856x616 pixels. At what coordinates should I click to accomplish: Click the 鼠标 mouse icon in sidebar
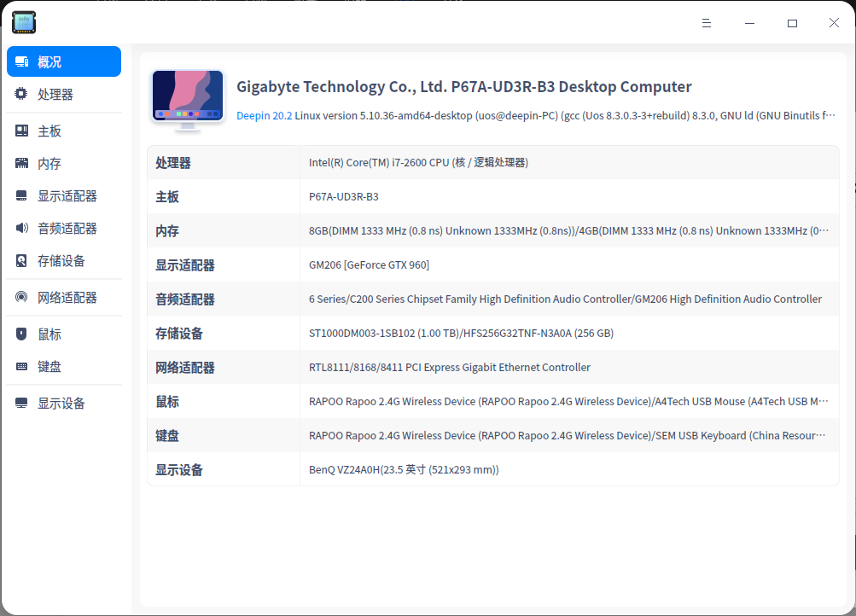click(21, 334)
